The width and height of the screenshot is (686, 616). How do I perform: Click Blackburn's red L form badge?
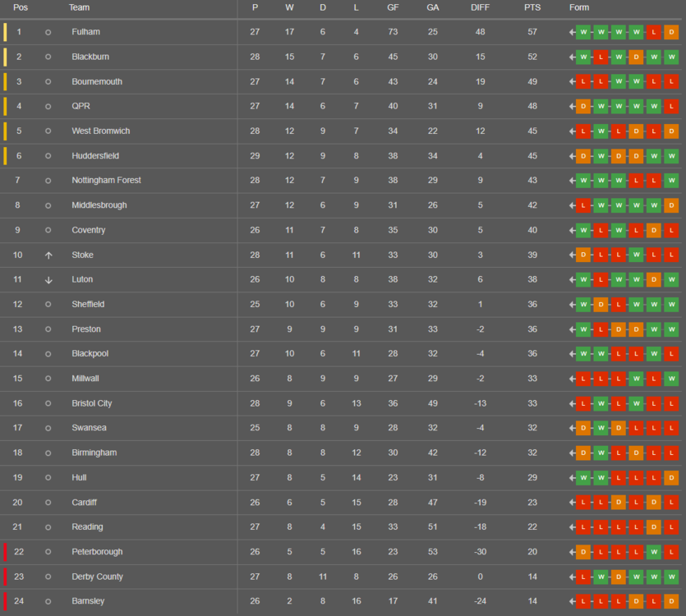click(x=601, y=57)
